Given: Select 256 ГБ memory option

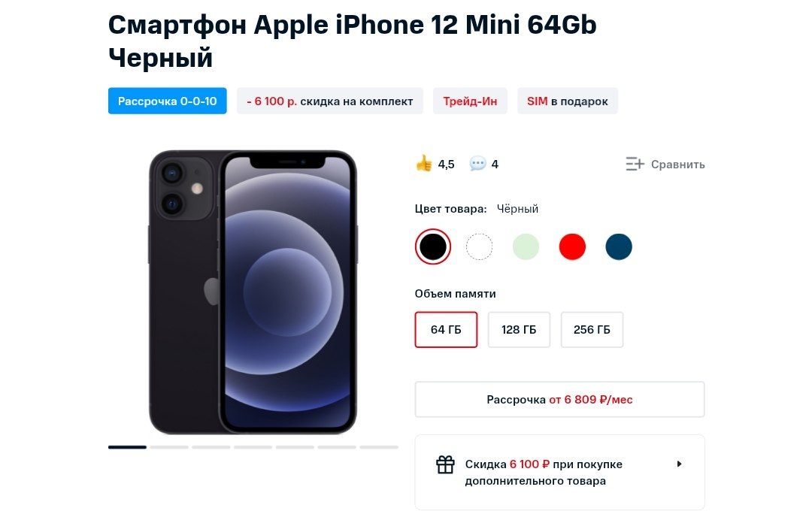Looking at the screenshot, I should [592, 330].
